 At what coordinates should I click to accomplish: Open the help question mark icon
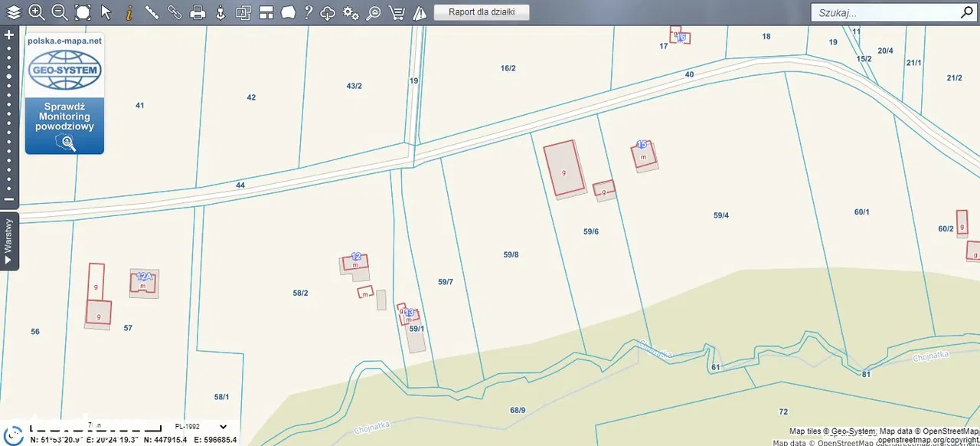308,12
